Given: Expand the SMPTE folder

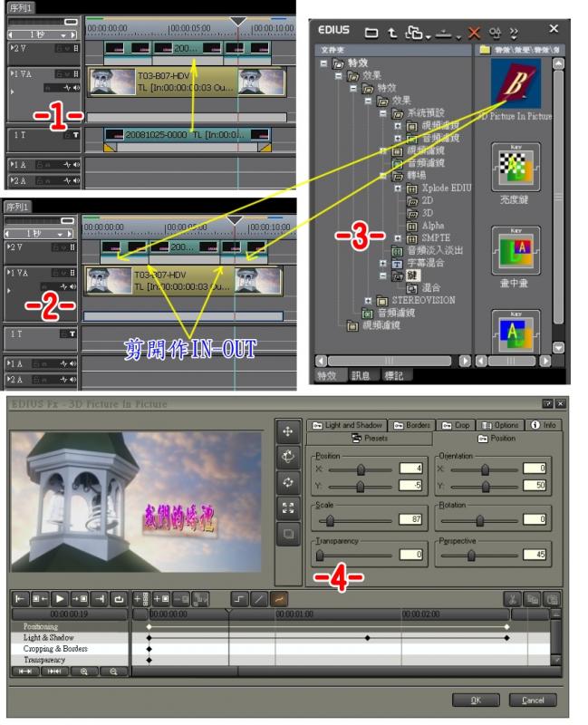Looking at the screenshot, I should click(x=398, y=238).
